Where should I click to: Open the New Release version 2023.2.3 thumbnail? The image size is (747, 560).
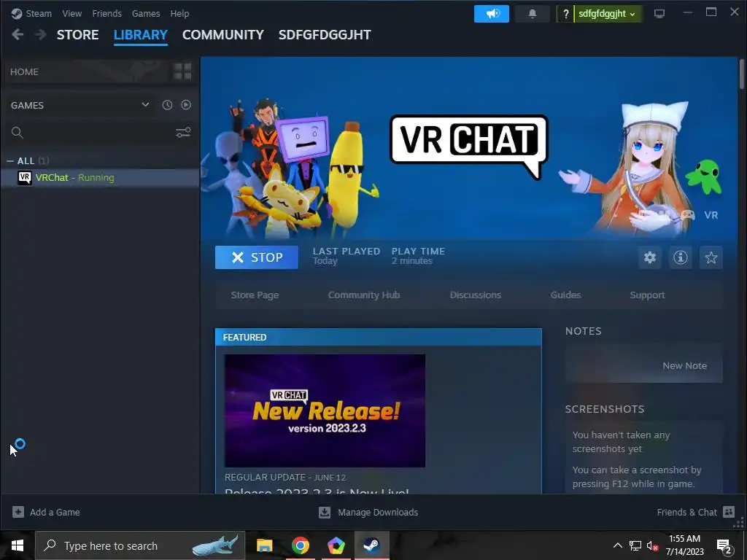(x=325, y=411)
